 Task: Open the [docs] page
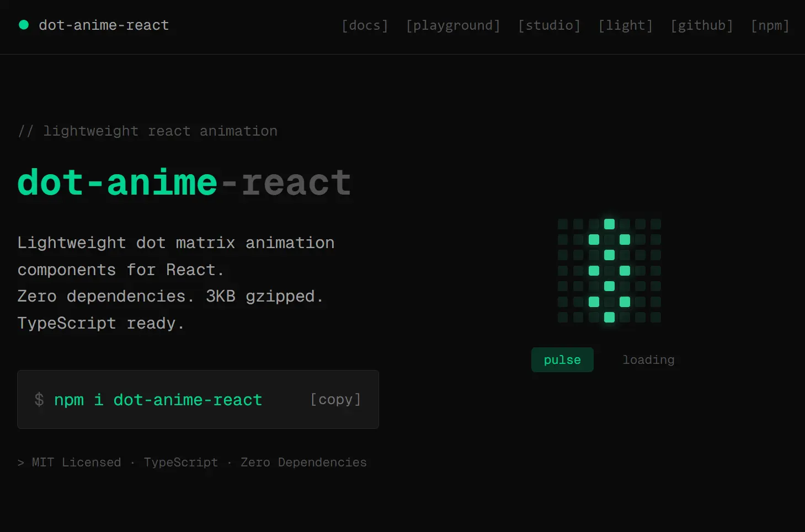365,25
